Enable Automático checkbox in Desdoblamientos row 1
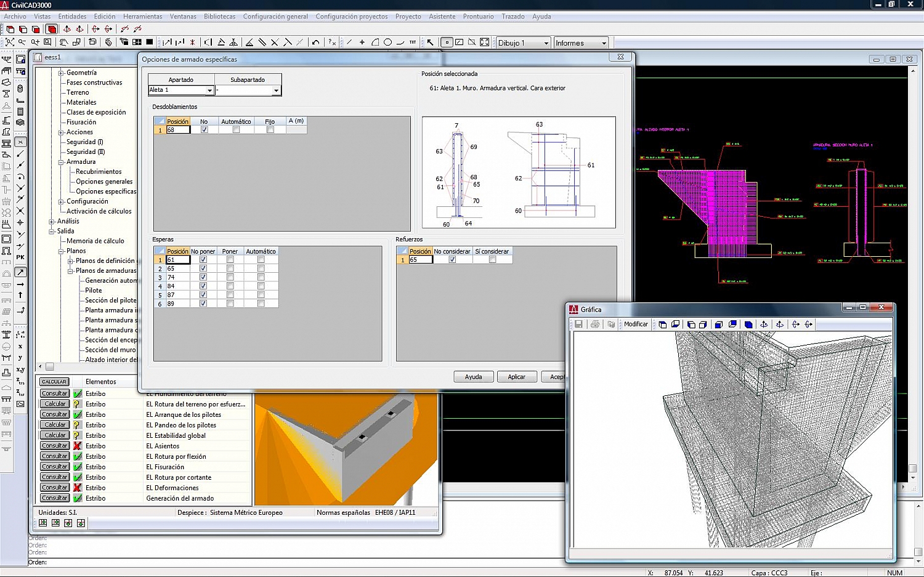This screenshot has height=577, width=924. point(236,129)
